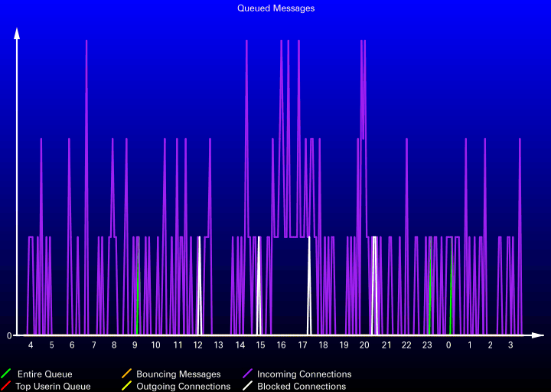Click the Queued Messages chart title

(x=275, y=8)
